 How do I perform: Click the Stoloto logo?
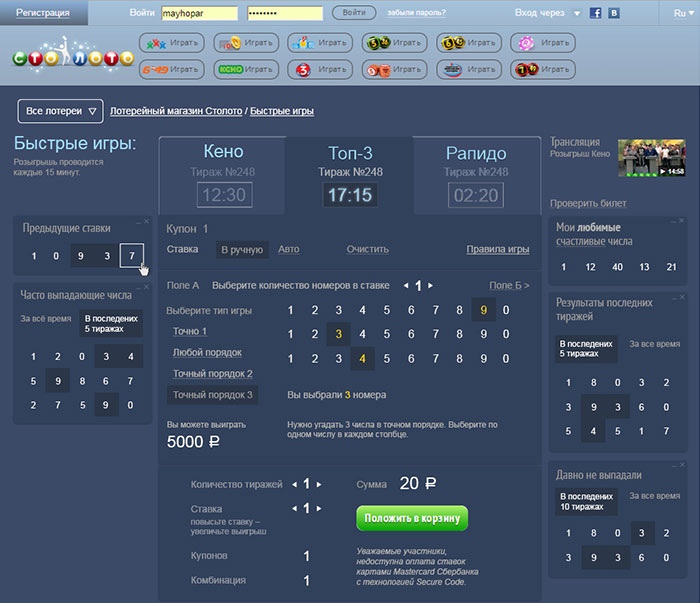(72, 55)
